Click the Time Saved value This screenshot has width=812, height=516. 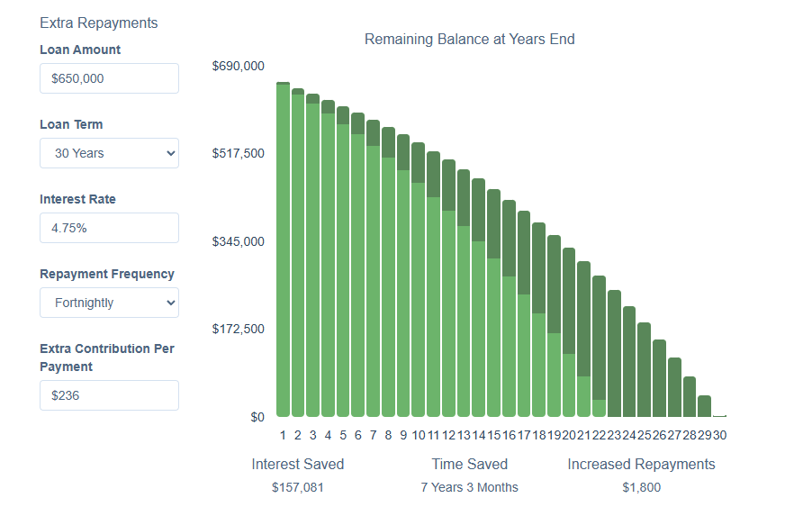(x=470, y=487)
